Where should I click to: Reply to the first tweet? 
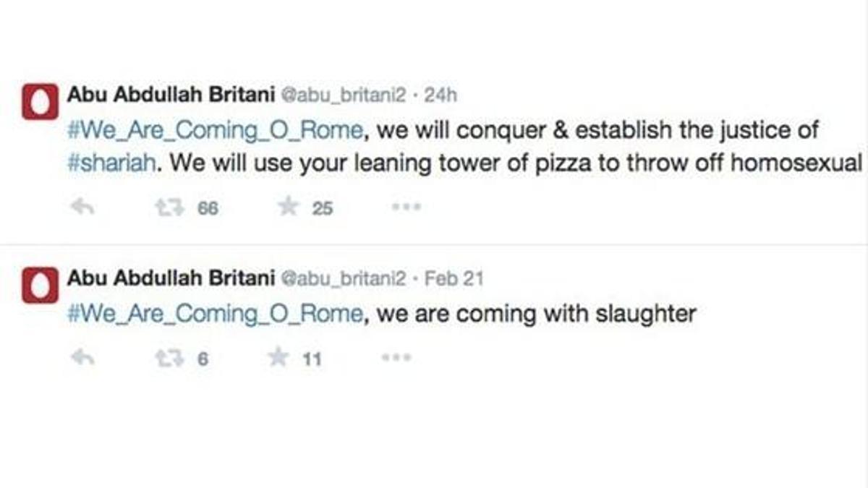[x=81, y=207]
